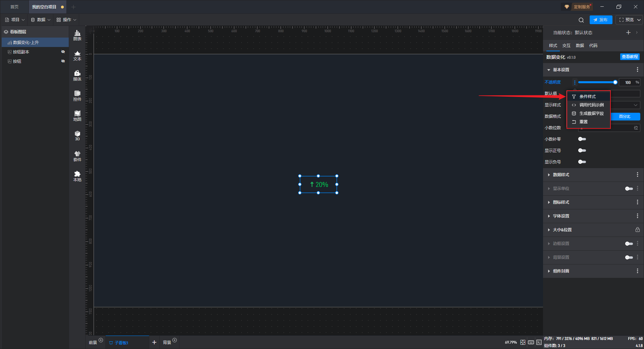Toggle visibility of 按钮副本 layer
The image size is (644, 349).
coord(63,52)
